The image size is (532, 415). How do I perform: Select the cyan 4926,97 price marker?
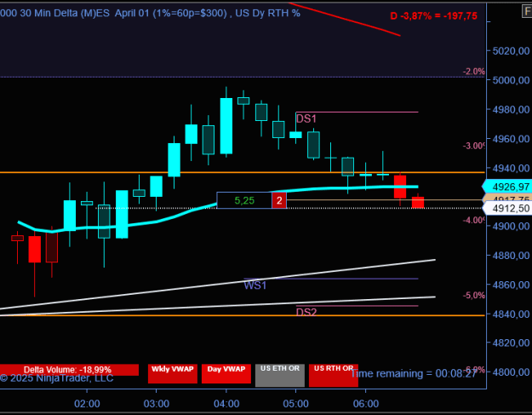tap(507, 187)
